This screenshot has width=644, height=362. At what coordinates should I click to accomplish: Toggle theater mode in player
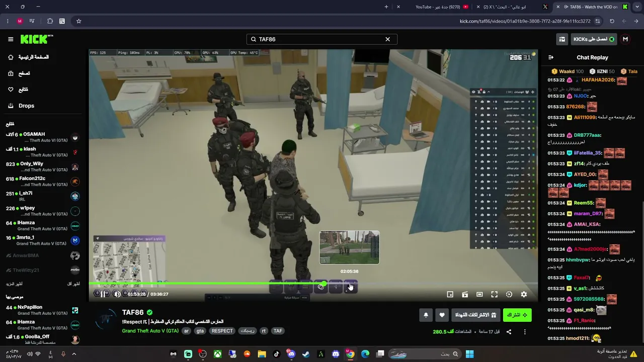(479, 294)
